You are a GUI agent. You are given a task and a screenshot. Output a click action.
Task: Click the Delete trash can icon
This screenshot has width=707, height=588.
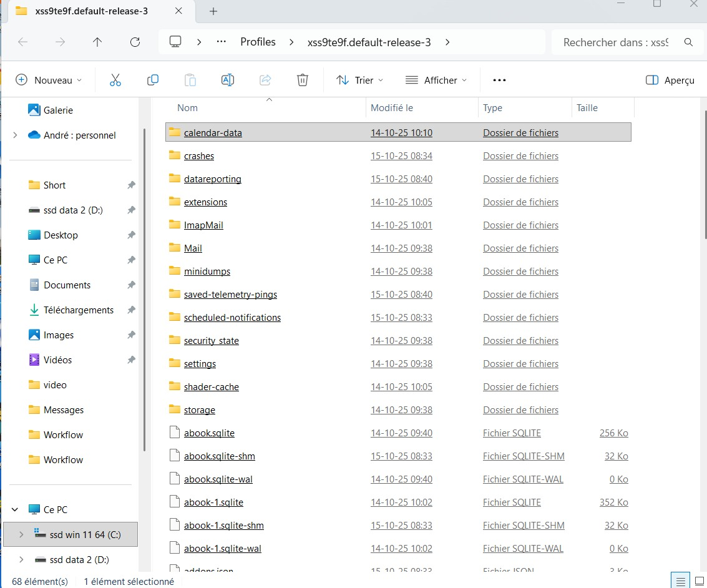[x=303, y=80]
